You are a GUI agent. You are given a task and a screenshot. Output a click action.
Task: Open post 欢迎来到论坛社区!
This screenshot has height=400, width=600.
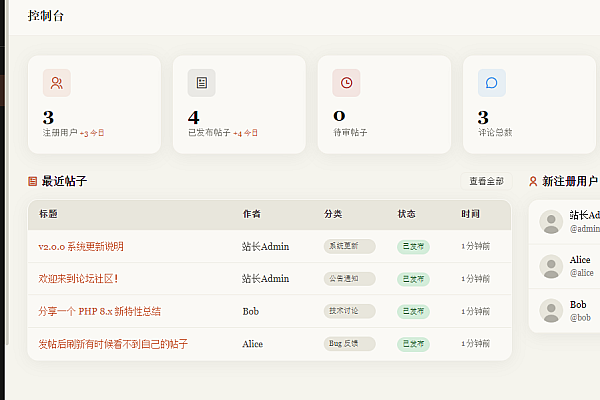(x=78, y=279)
